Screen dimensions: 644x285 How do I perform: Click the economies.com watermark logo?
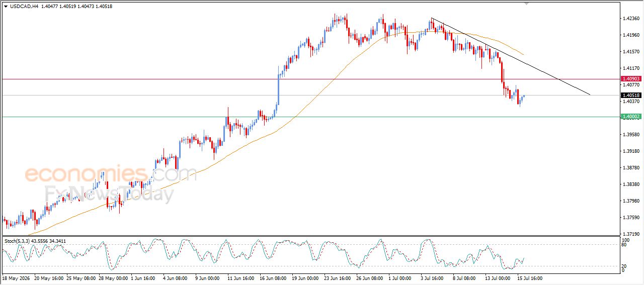pos(111,174)
